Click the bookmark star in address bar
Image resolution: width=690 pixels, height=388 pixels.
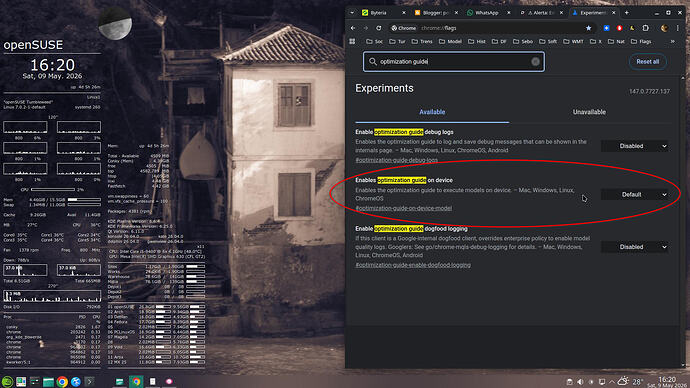588,28
